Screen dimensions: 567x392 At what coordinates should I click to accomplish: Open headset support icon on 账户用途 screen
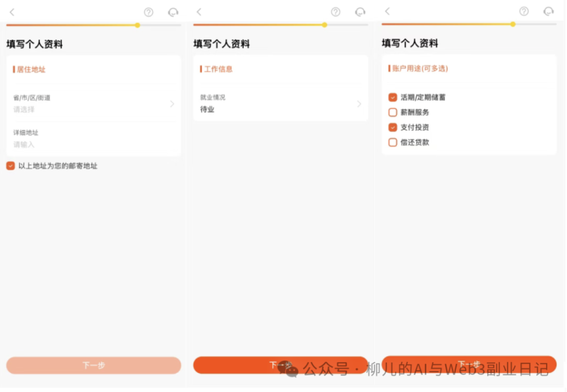[x=549, y=12]
